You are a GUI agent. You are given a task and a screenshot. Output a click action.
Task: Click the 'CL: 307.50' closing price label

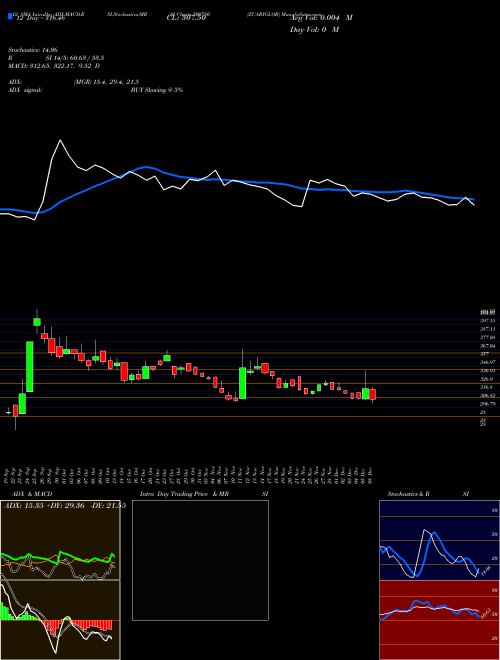coord(186,18)
